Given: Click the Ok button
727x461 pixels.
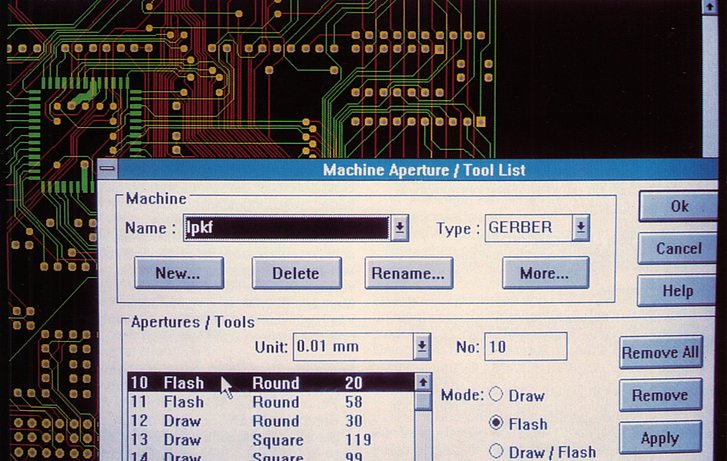Looking at the screenshot, I should pyautogui.click(x=679, y=207).
